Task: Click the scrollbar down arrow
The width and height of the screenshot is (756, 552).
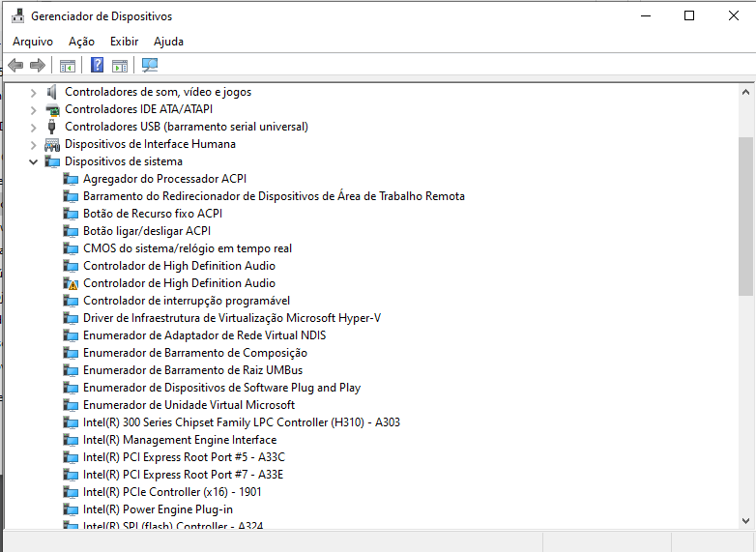Action: 746,521
